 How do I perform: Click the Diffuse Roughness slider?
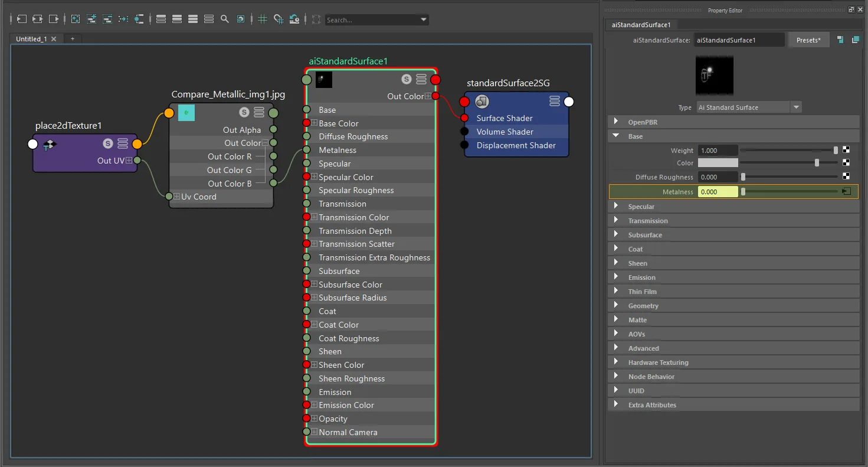click(x=789, y=177)
